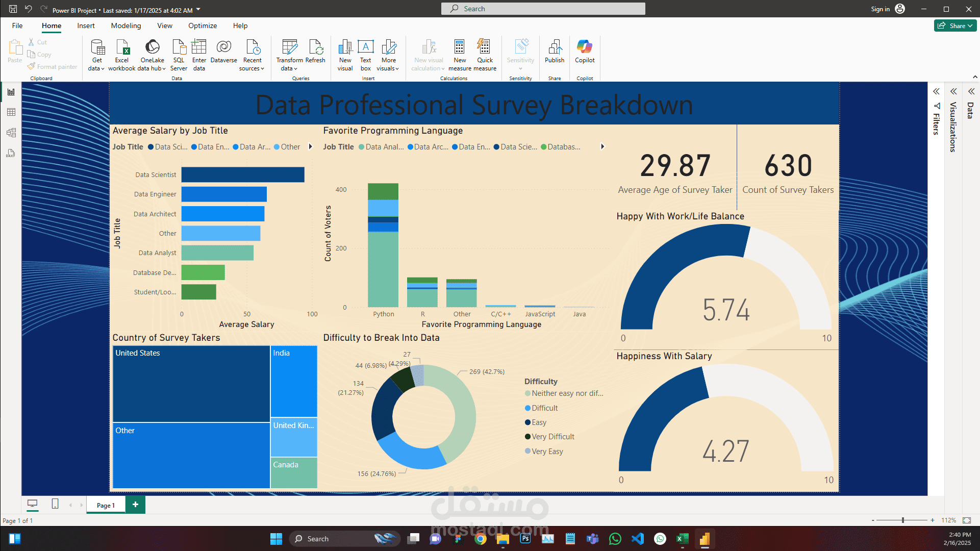Switch to Model view in left sidebar
Image resolution: width=980 pixels, height=551 pixels.
[x=11, y=133]
